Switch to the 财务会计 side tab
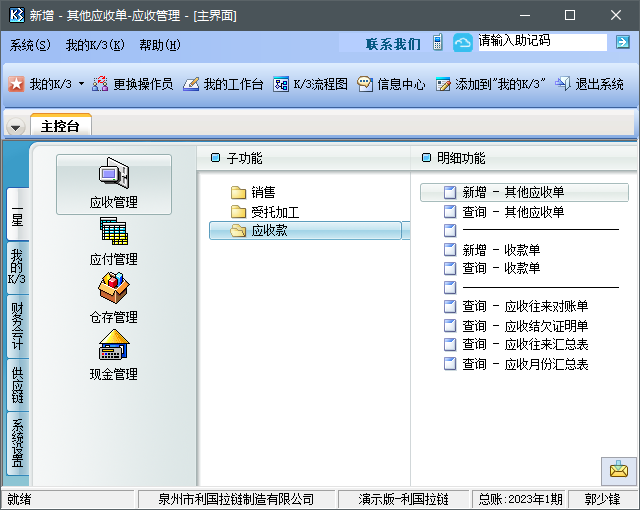The height and width of the screenshot is (510, 640). click(x=17, y=326)
